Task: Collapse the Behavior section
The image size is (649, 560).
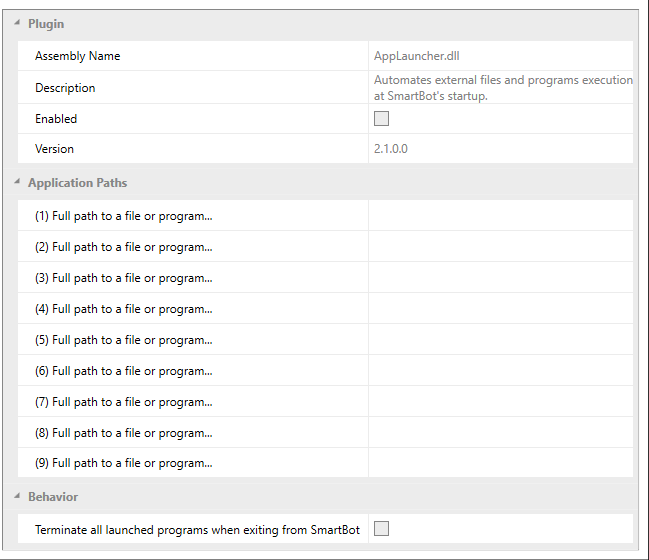Action: (x=17, y=495)
